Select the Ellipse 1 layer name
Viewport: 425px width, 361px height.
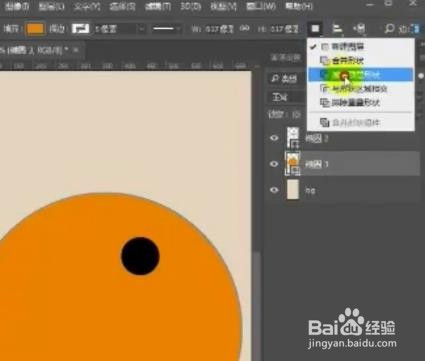pyautogui.click(x=317, y=164)
